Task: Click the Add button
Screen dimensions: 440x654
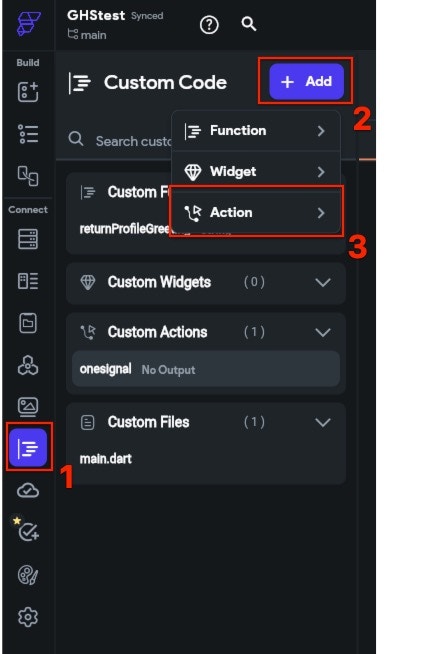Action: 307,81
